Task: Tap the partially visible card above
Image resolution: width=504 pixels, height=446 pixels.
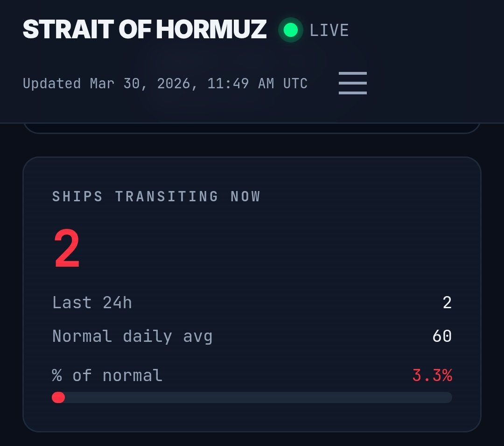Action: (x=252, y=128)
